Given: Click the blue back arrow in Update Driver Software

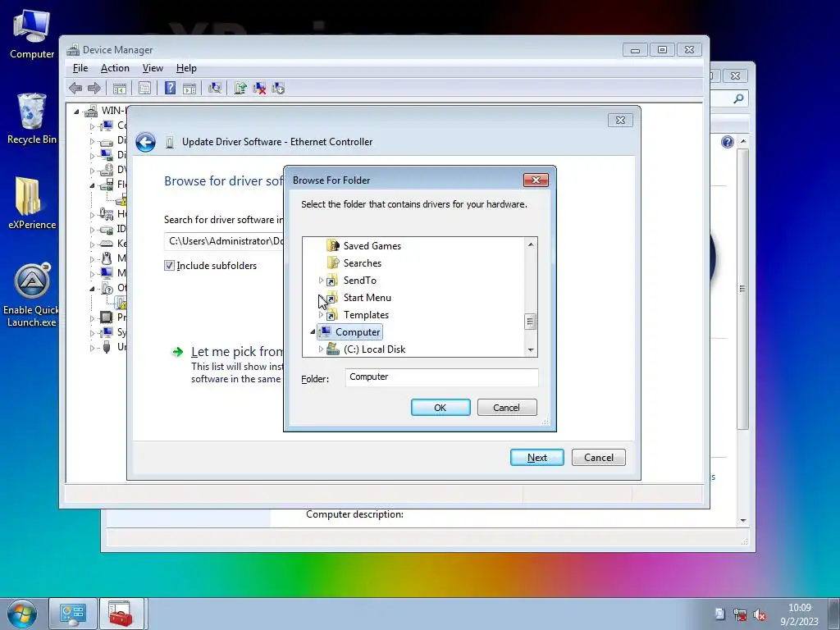Looking at the screenshot, I should coord(145,142).
